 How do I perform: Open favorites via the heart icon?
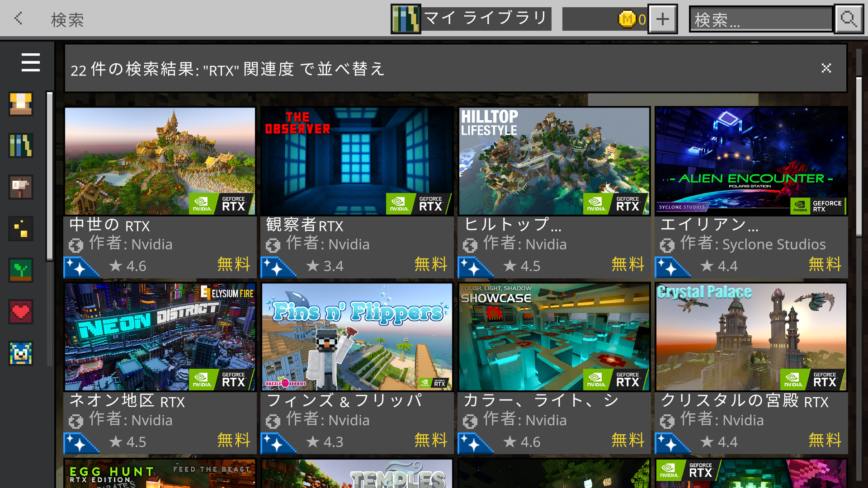click(21, 312)
